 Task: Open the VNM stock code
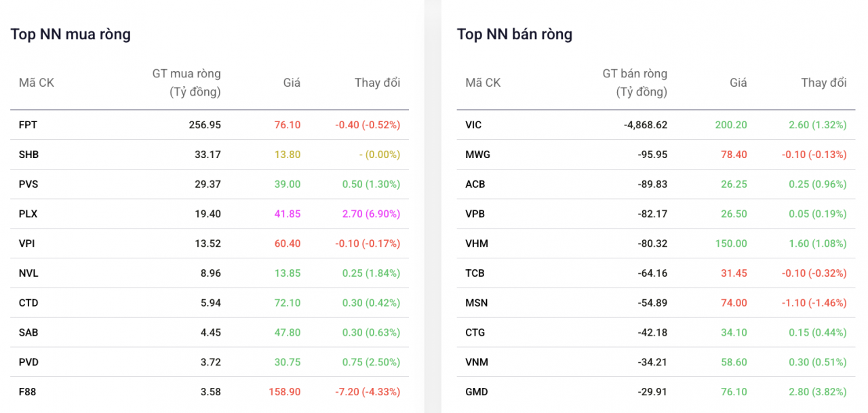(476, 362)
